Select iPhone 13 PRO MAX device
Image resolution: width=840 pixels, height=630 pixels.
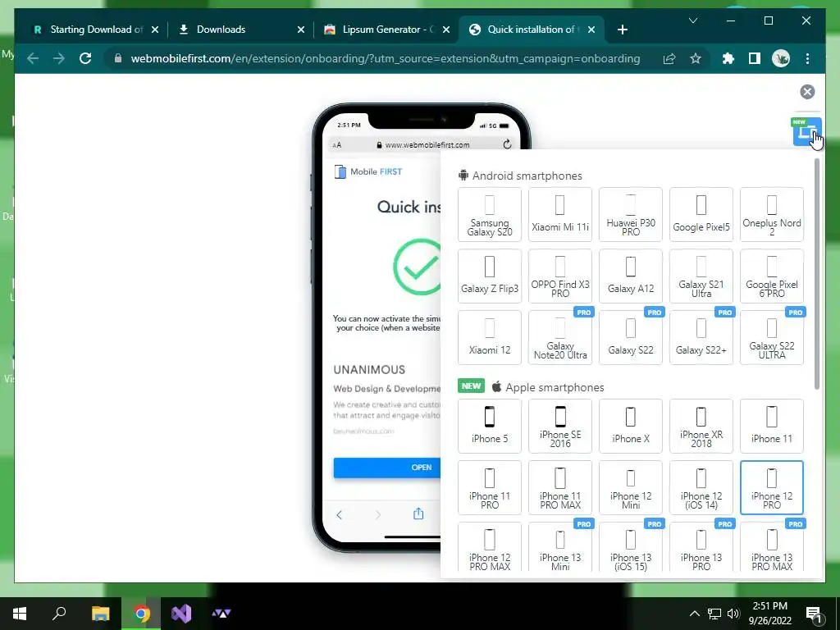pos(772,549)
